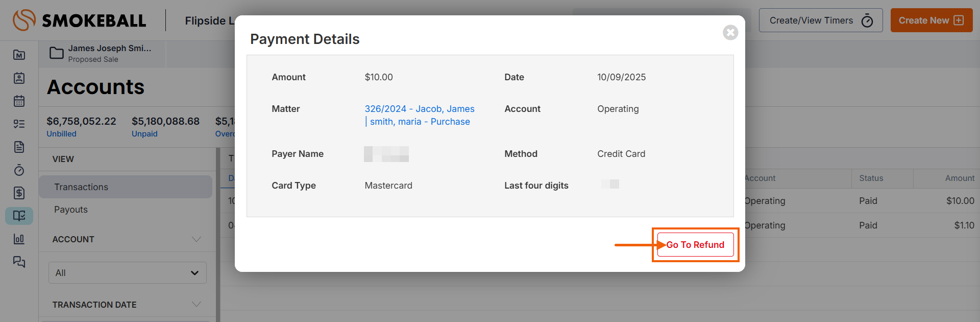
Task: Select Payouts in the View list
Action: point(71,210)
